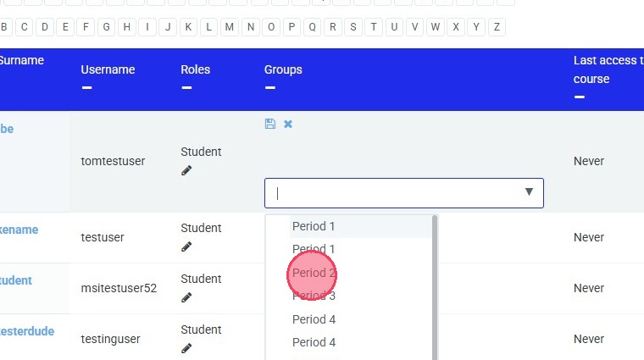Cancel group editing with the X icon

click(288, 124)
